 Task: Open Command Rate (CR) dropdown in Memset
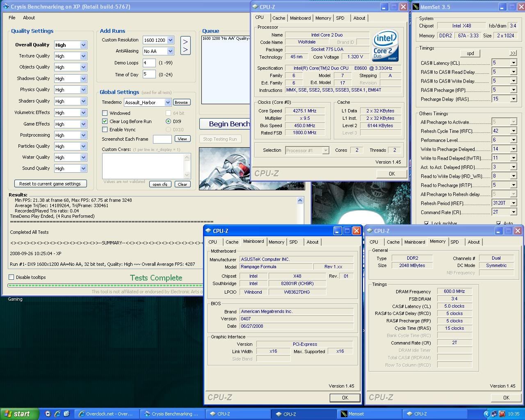tap(513, 212)
